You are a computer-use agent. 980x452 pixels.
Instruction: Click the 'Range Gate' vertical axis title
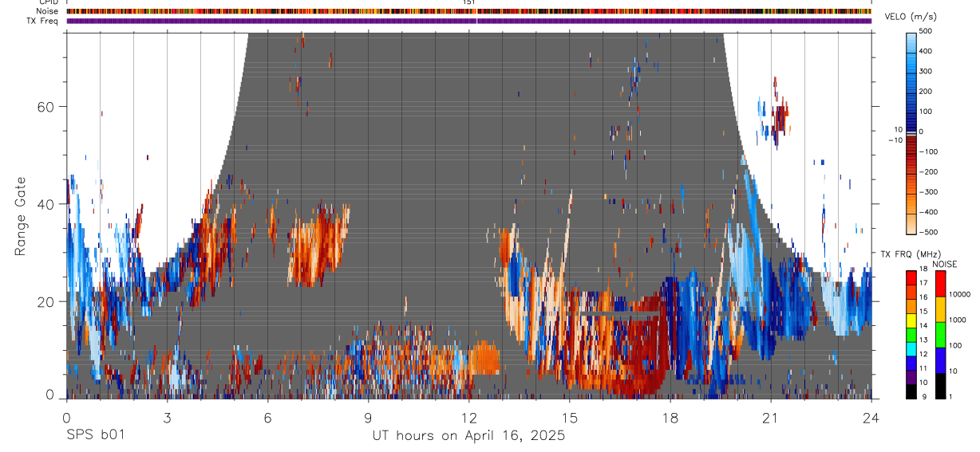tap(20, 216)
